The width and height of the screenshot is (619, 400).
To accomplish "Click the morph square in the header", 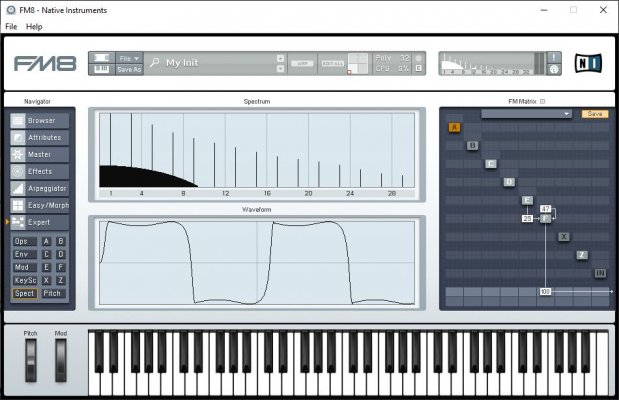I will 358,63.
